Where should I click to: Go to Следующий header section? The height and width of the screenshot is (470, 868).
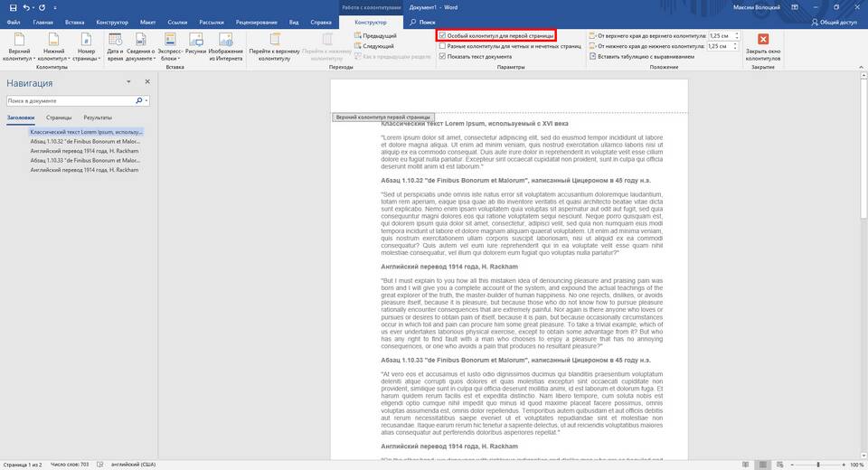pyautogui.click(x=374, y=46)
